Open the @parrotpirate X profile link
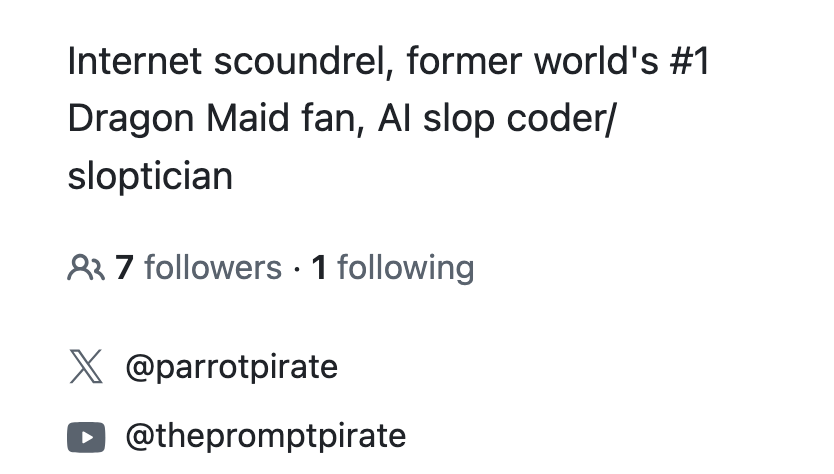This screenshot has height=474, width=834. (231, 367)
